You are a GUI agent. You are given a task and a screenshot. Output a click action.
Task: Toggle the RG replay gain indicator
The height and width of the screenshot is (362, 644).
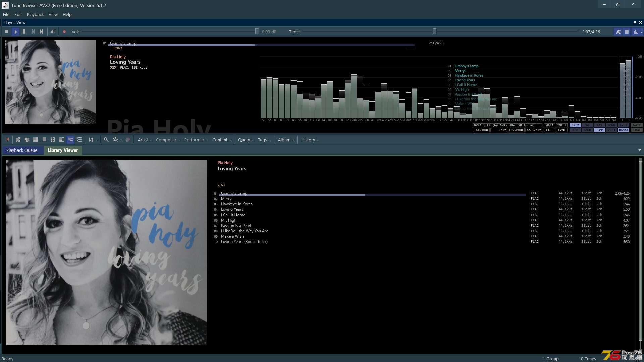(587, 125)
